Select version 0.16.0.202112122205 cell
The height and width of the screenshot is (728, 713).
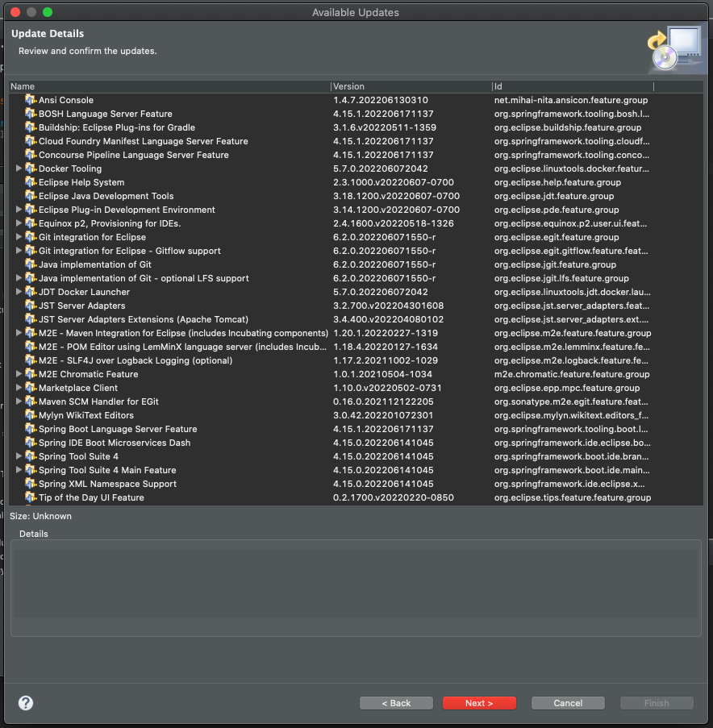[383, 401]
